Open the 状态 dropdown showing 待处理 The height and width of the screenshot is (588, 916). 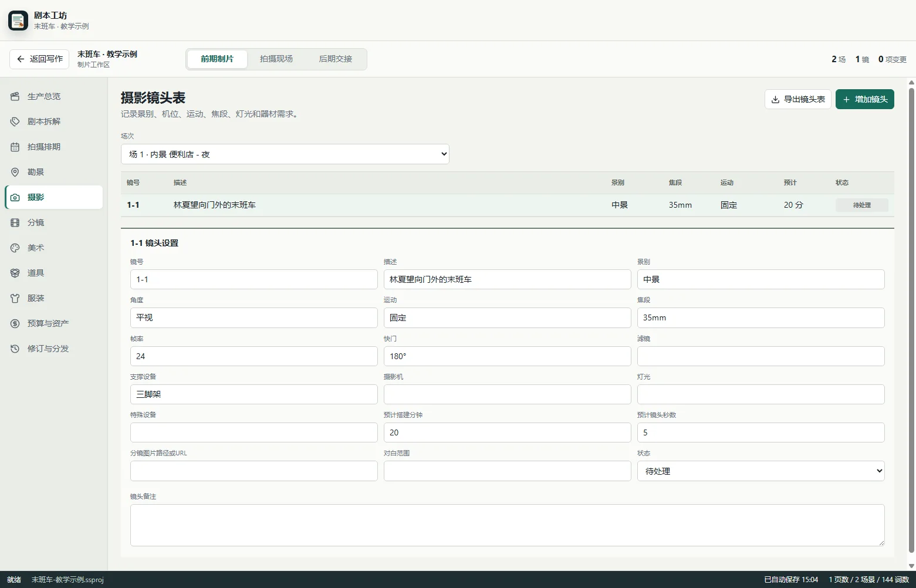[x=761, y=471]
